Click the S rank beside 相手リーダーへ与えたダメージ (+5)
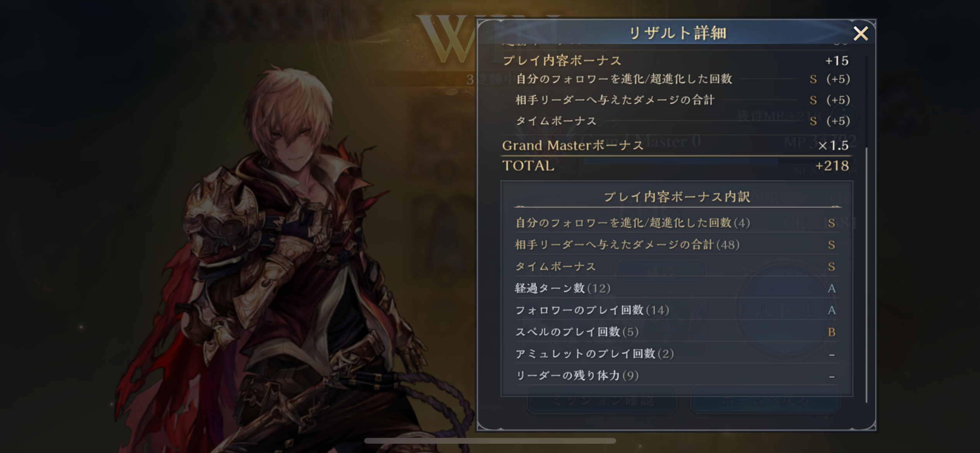The image size is (980, 453). pyautogui.click(x=813, y=100)
